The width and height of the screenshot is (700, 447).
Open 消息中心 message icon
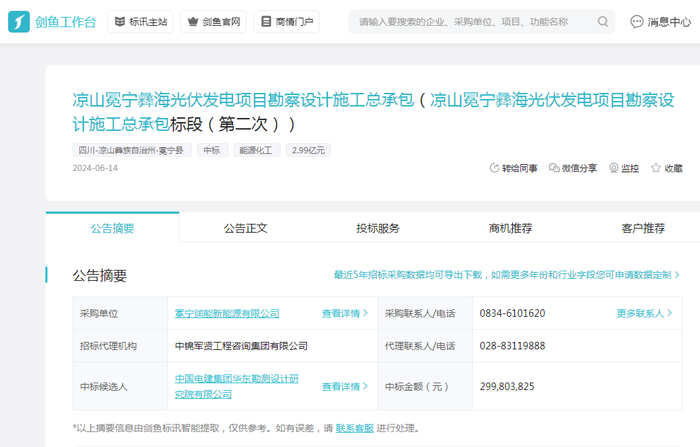click(637, 22)
